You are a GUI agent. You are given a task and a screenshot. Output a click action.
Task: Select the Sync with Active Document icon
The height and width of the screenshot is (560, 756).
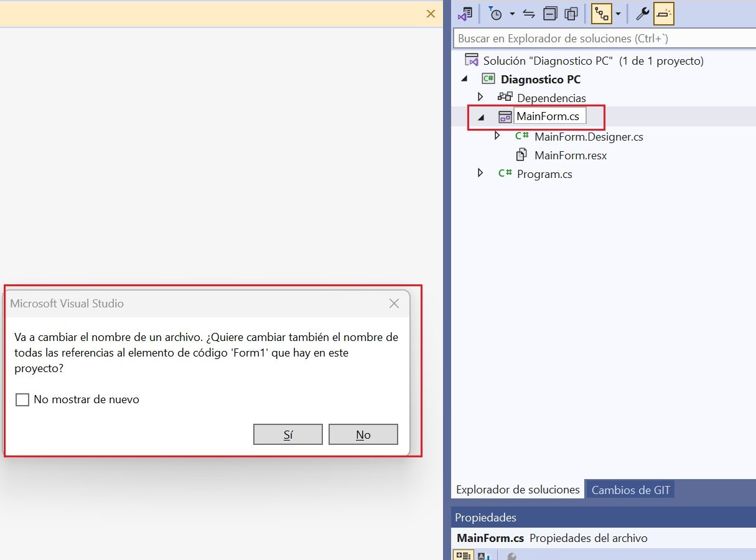pos(528,13)
